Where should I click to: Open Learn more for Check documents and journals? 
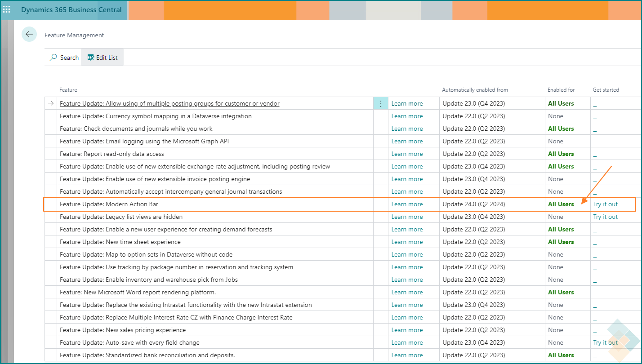(407, 129)
